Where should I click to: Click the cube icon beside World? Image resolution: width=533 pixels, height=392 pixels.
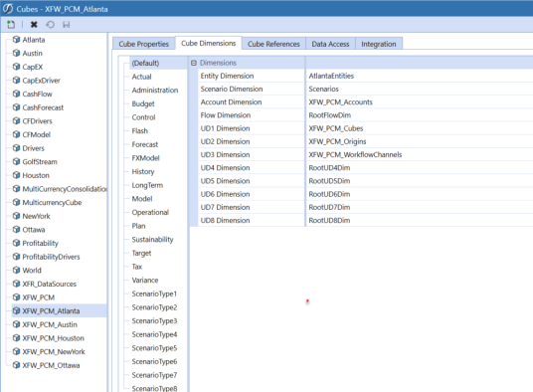coord(16,271)
